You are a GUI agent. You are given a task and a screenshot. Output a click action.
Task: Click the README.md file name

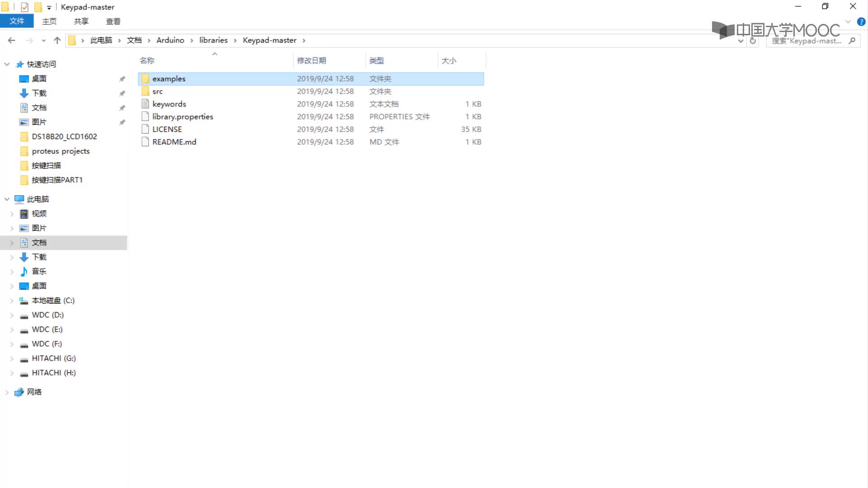[175, 142]
